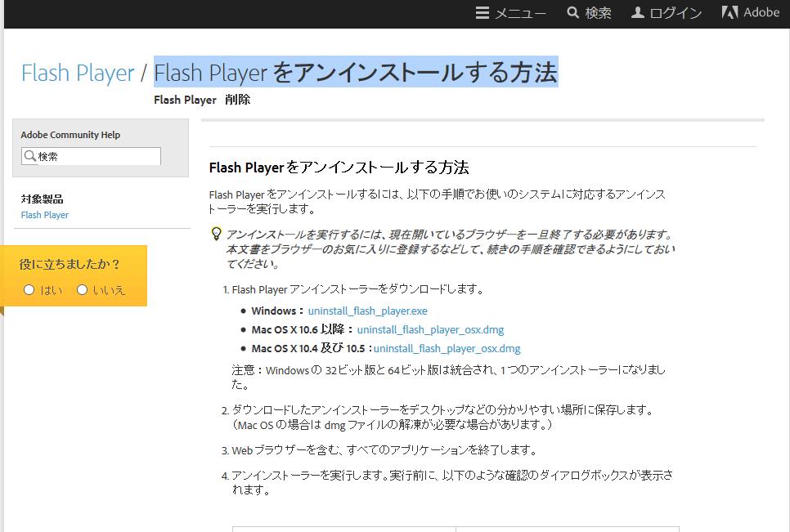Select the いいえ radio button
The height and width of the screenshot is (532, 790).
click(x=82, y=290)
